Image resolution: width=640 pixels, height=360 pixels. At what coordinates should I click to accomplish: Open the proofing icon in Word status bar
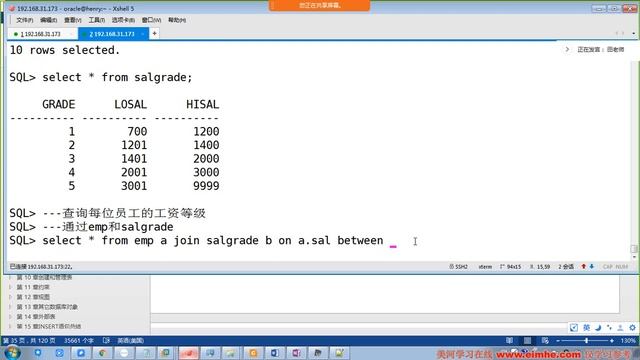[x=107, y=340]
